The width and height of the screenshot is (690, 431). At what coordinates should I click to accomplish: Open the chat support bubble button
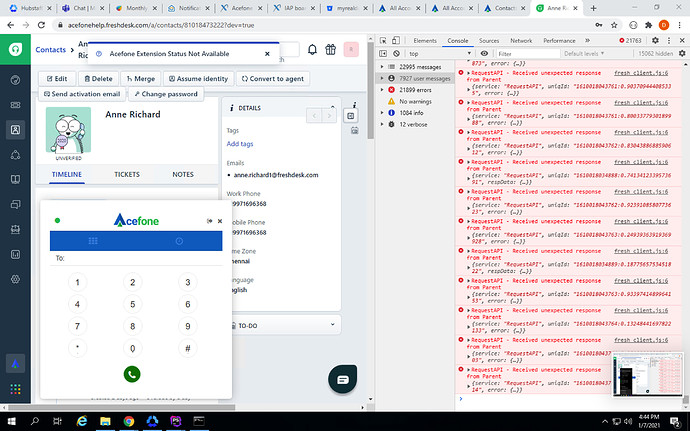[343, 379]
